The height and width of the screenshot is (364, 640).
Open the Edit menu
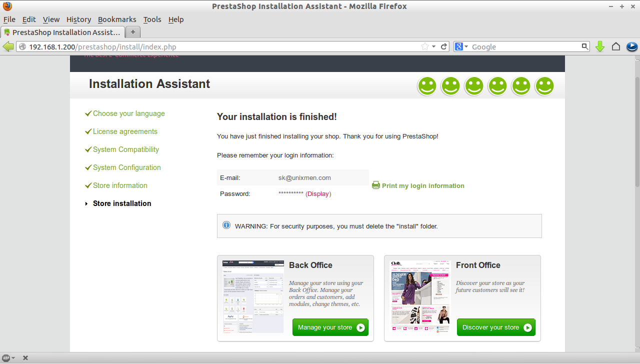pos(29,19)
